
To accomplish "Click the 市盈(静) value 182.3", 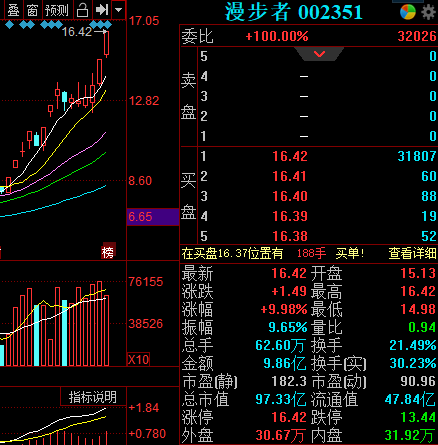I will (x=289, y=381).
